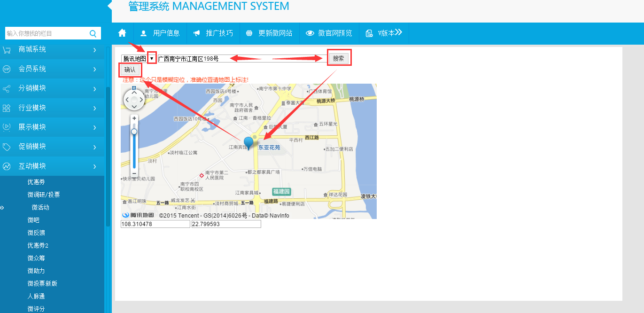Click the map zoom slider handle

click(134, 132)
